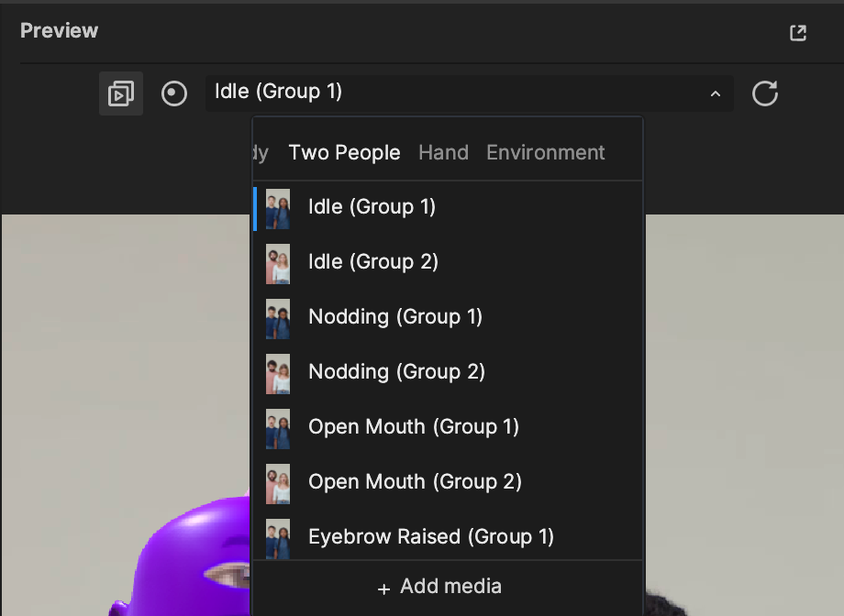Toggle the record circle icon

tap(174, 93)
